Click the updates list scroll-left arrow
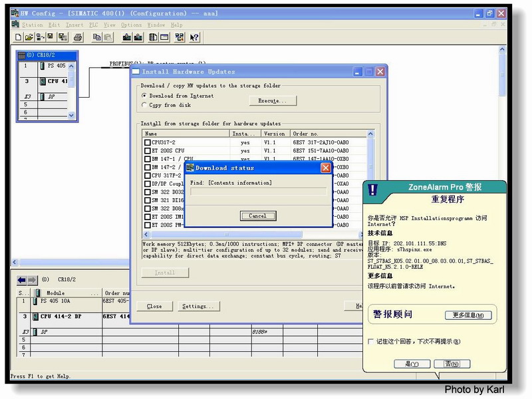The height and width of the screenshot is (399, 532). pyautogui.click(x=146, y=234)
